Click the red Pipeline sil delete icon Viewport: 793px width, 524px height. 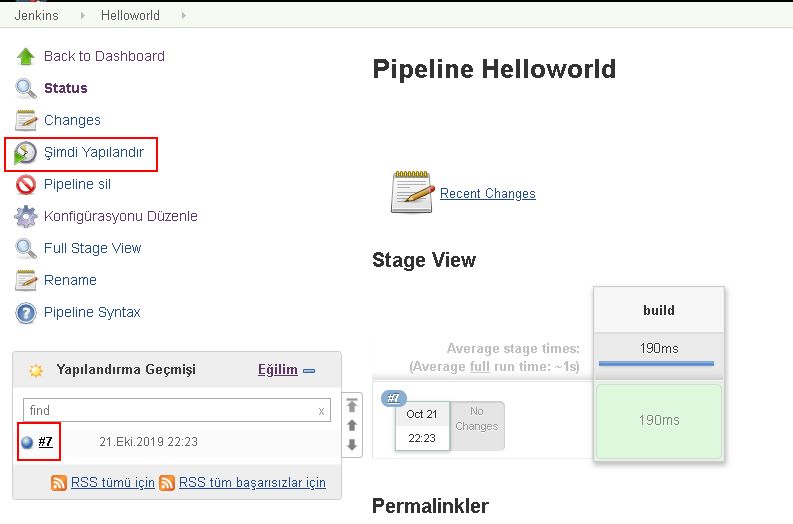coord(26,185)
